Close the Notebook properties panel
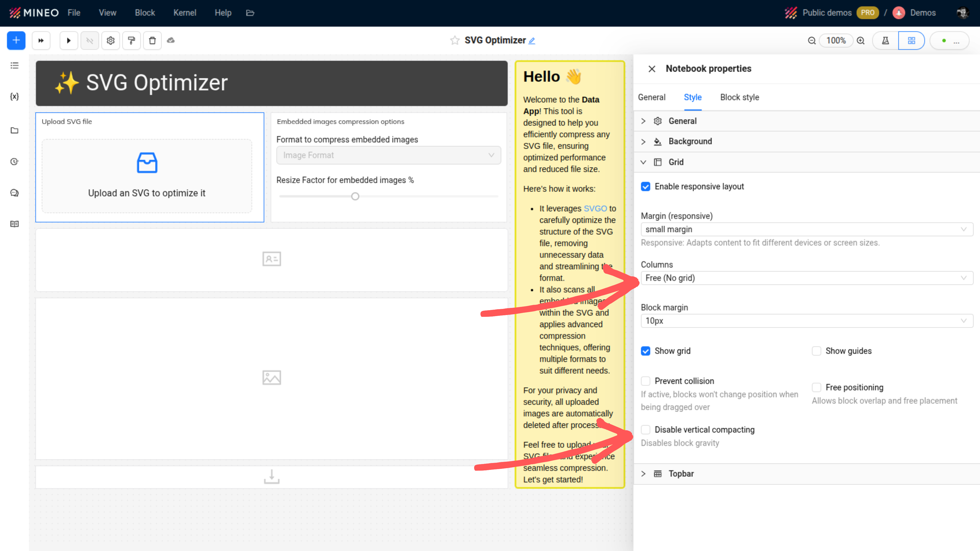This screenshot has width=980, height=551. pos(652,69)
